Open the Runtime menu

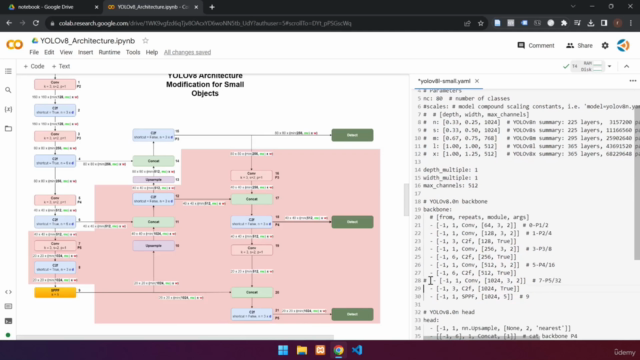click(x=109, y=52)
